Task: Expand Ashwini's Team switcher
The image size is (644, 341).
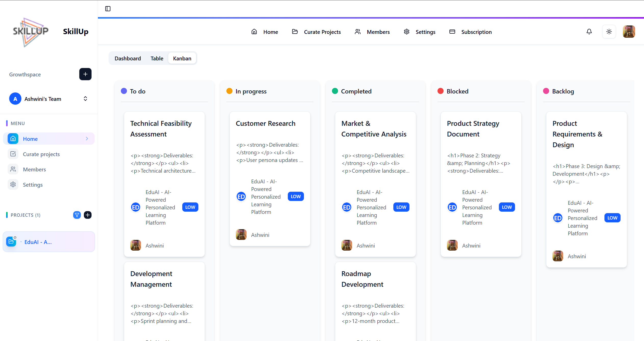Action: [85, 99]
